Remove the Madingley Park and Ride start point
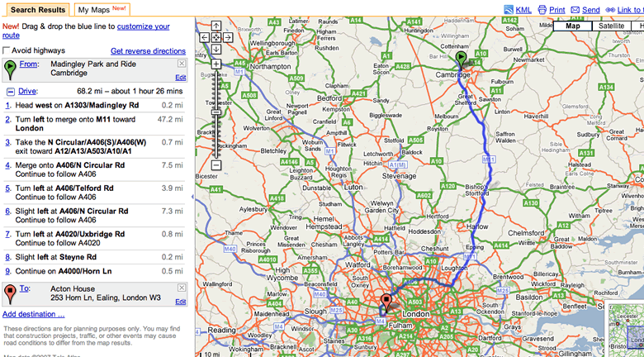Image resolution: width=644 pixels, height=357 pixels. 182,63
